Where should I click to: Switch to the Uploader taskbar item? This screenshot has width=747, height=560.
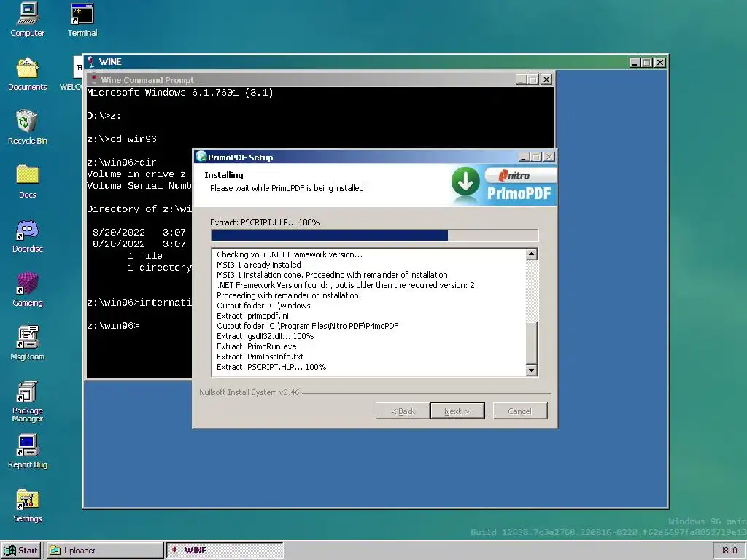[x=104, y=551]
